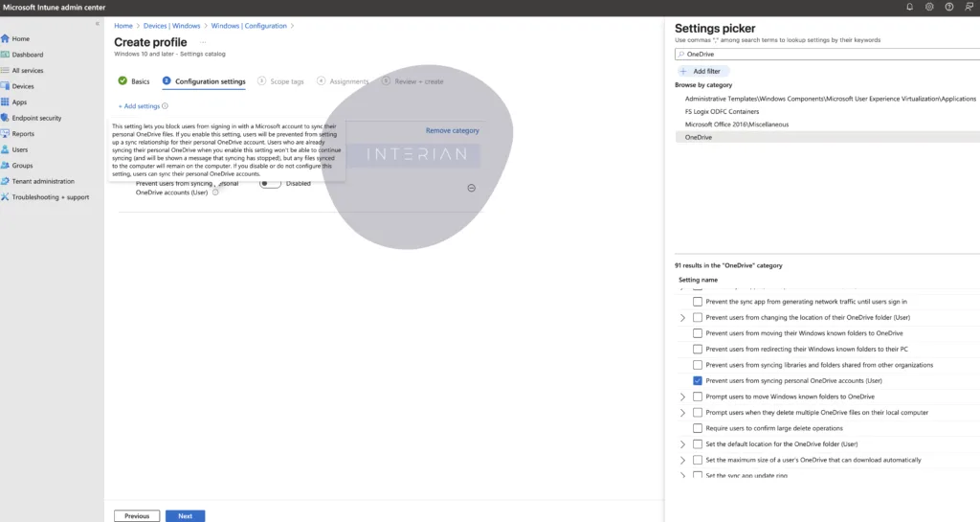Click the Endpoint security shield icon
Viewport: 980px width, 522px height.
click(x=5, y=118)
